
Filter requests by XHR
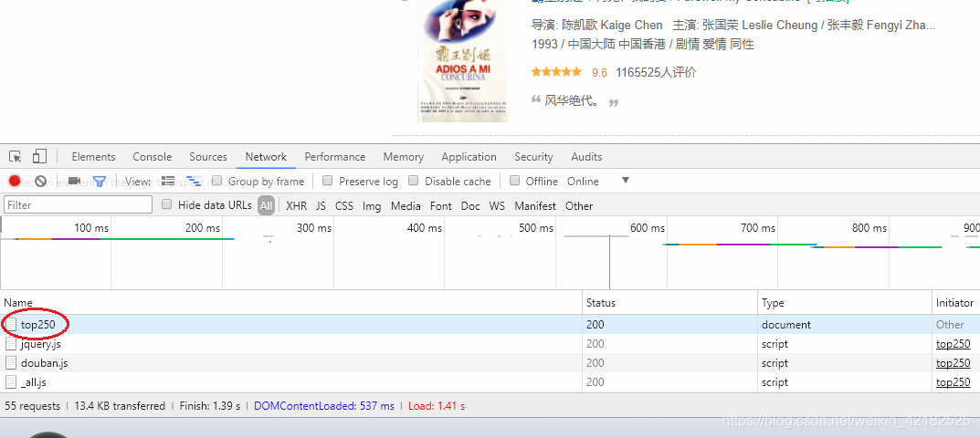click(296, 205)
